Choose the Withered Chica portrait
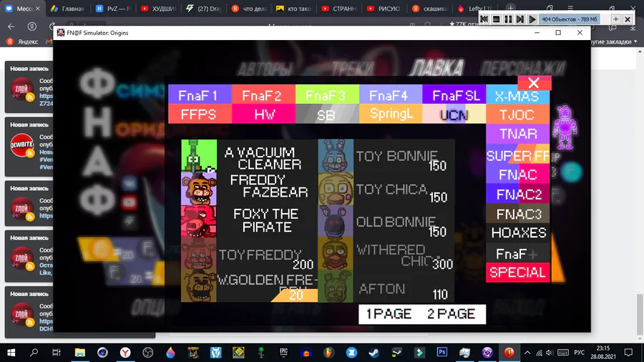Screen dimensions: 644x362 click(336, 254)
